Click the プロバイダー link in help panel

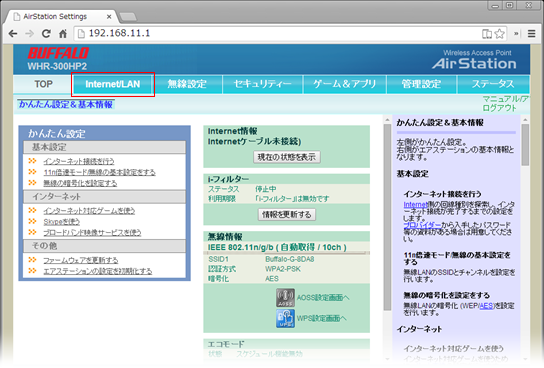422,225
